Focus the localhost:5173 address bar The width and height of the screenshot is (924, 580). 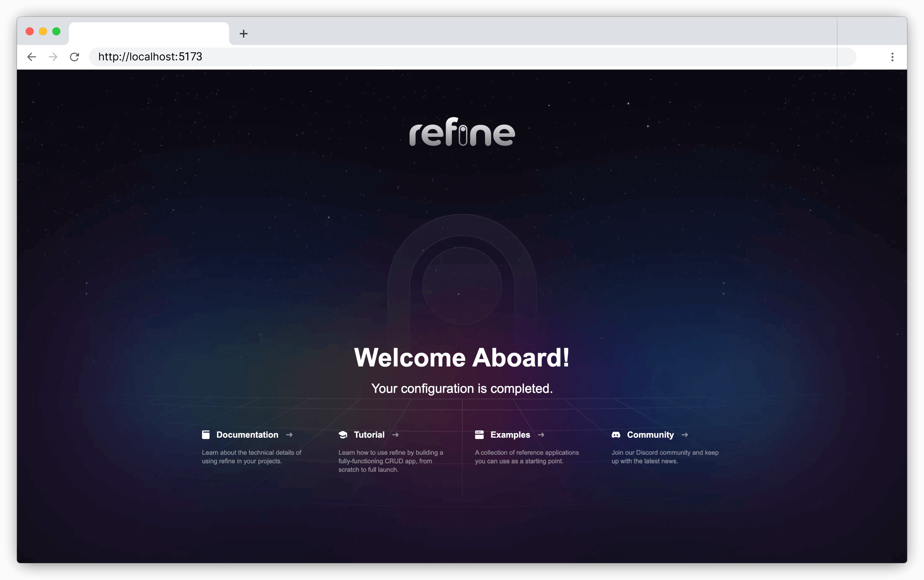[460, 57]
